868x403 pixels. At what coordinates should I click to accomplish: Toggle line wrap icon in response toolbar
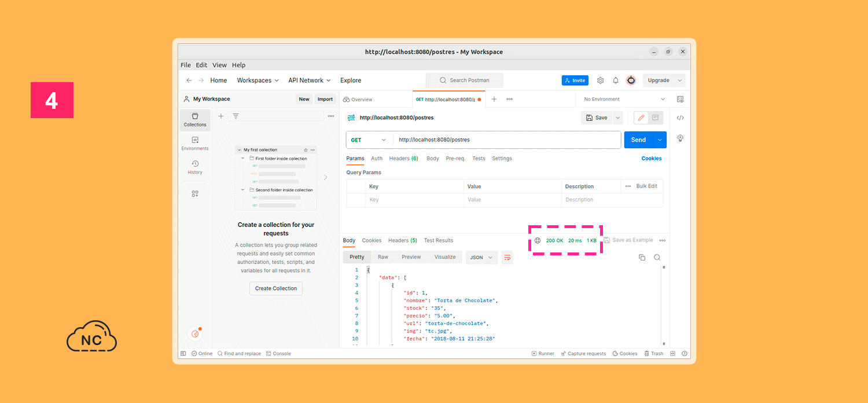click(507, 257)
